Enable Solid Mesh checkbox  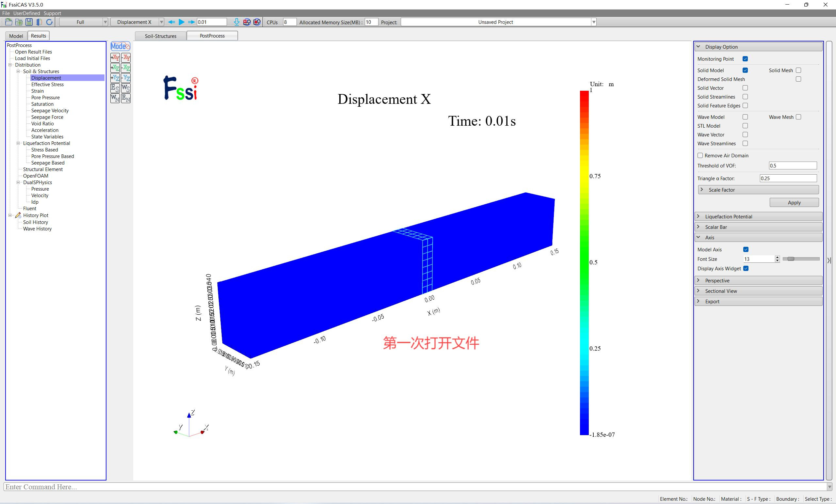coord(798,71)
